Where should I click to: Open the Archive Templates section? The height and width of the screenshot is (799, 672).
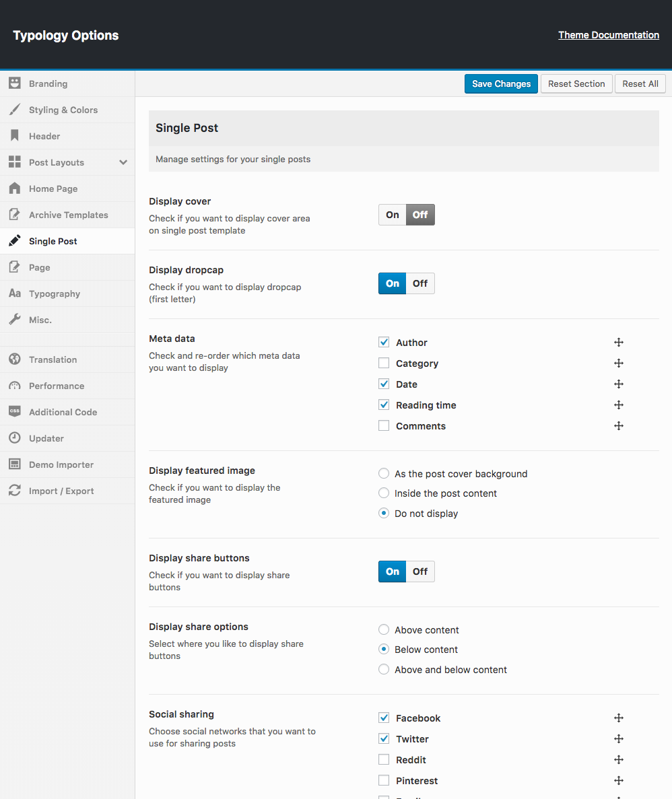pos(68,215)
